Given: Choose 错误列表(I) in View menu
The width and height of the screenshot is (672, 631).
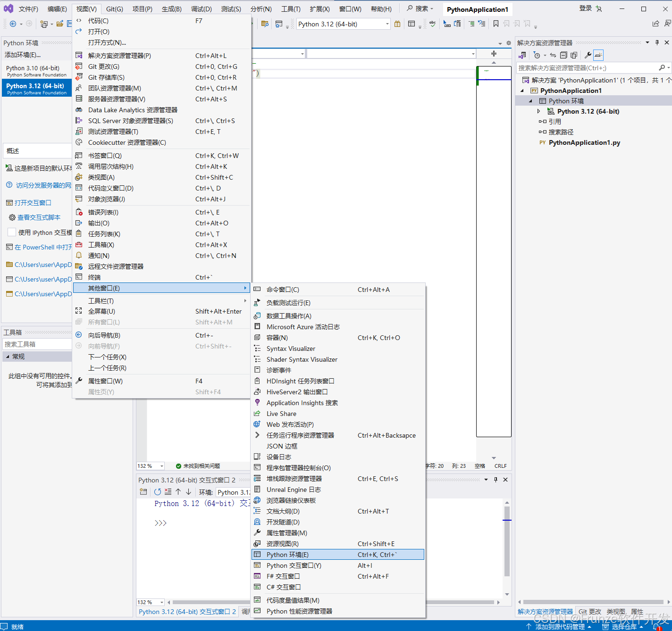Looking at the screenshot, I should coord(161,212).
